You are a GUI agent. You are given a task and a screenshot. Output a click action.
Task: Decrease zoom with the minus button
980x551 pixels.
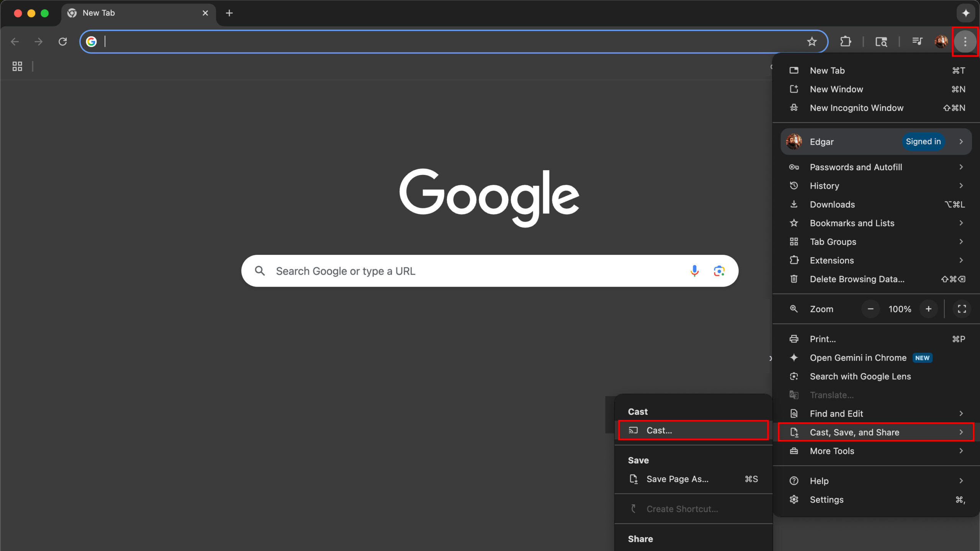(870, 309)
